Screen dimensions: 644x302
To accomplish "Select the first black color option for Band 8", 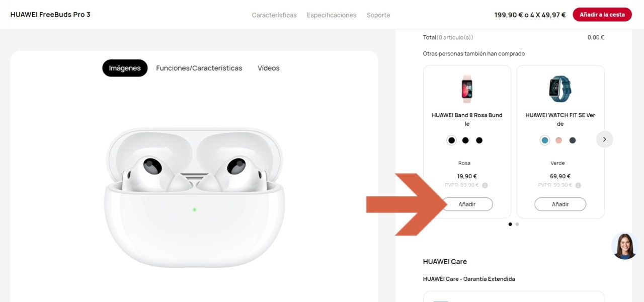I will (x=451, y=140).
